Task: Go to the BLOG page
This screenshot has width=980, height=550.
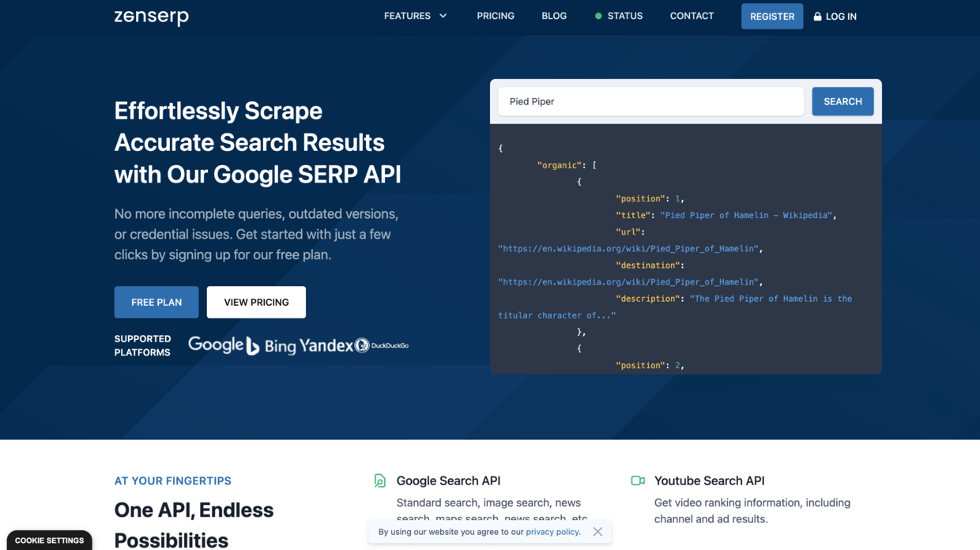Action: click(554, 15)
